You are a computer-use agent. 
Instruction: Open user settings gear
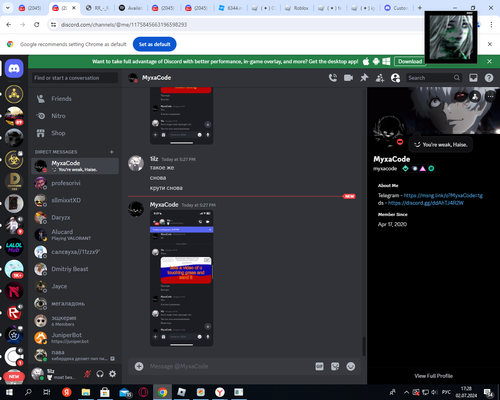(113, 374)
